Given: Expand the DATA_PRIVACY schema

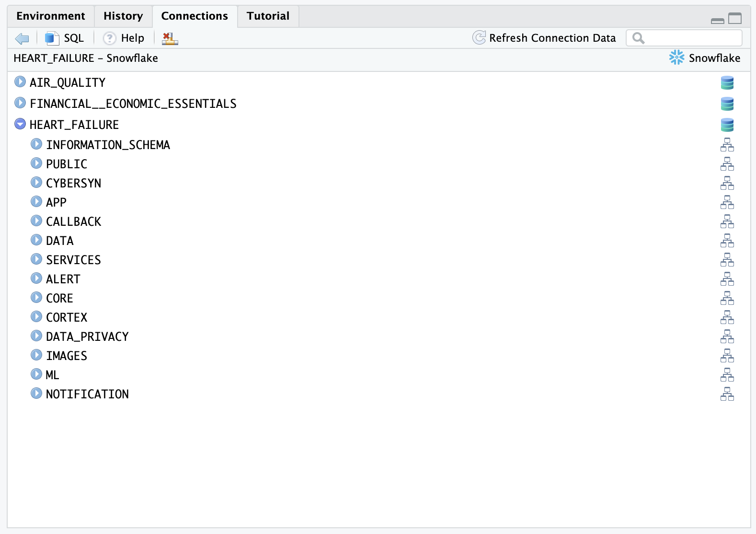Looking at the screenshot, I should [x=36, y=336].
